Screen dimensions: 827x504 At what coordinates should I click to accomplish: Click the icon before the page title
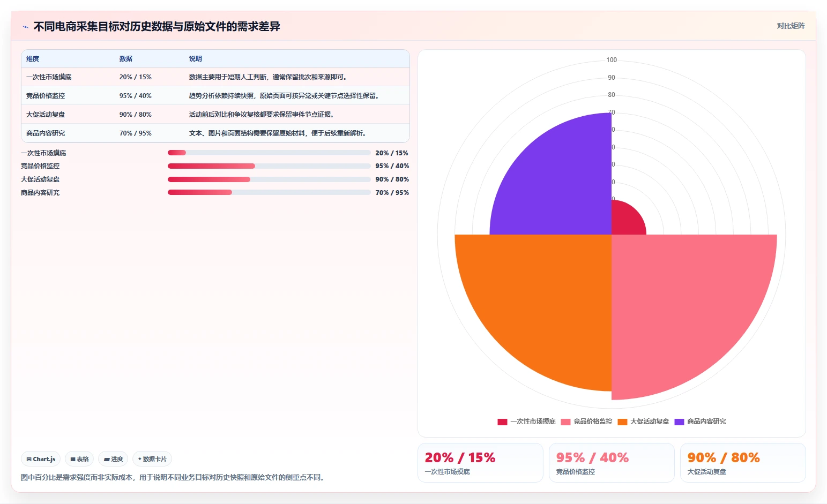[25, 27]
